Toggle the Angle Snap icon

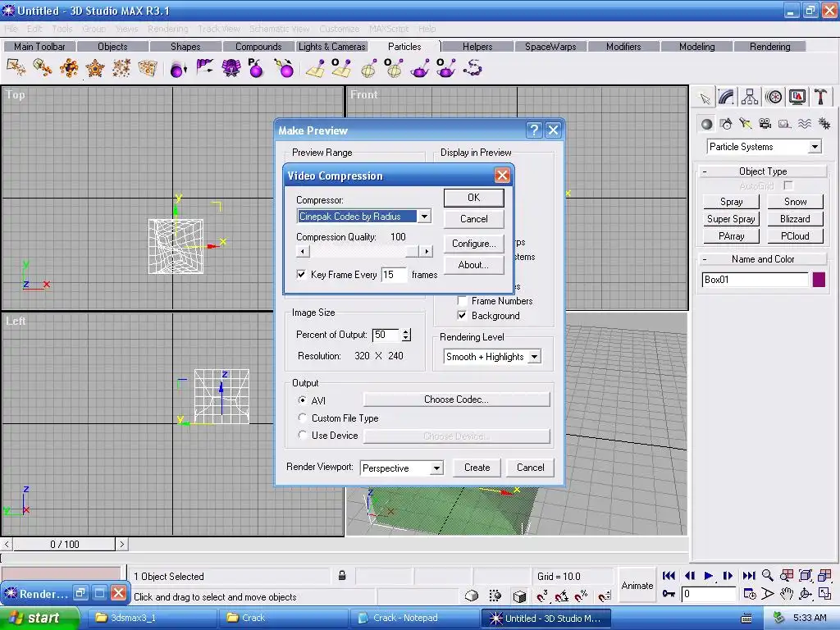click(x=561, y=596)
